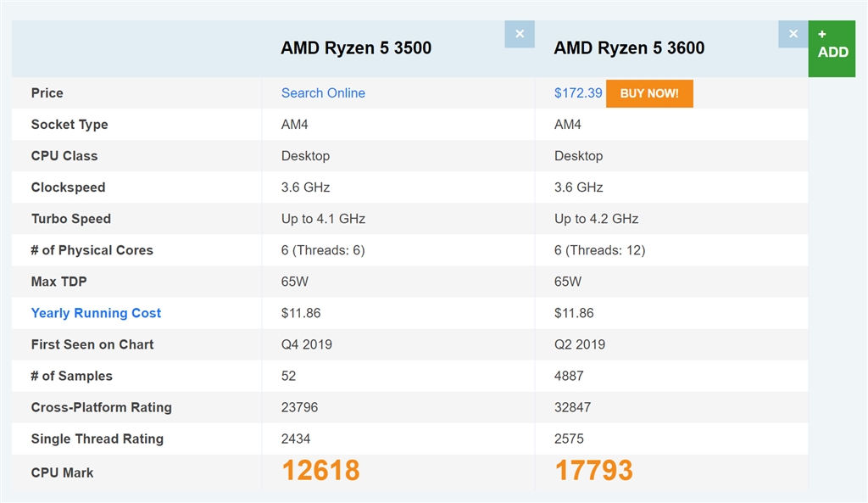868x503 pixels.
Task: Remove AMD Ryzen 5 3600 from comparison
Action: pos(793,34)
